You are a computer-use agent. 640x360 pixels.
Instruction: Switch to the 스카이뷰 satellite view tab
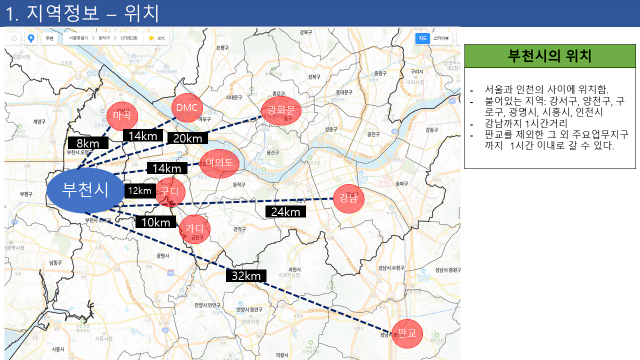[441, 38]
